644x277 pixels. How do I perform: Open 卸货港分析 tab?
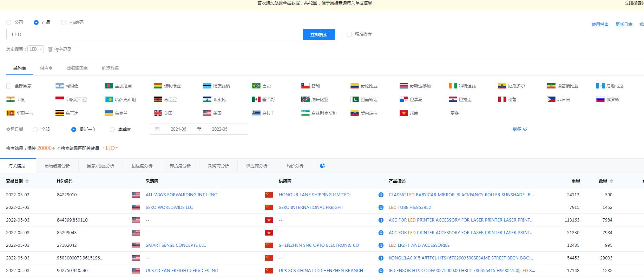[180, 166]
